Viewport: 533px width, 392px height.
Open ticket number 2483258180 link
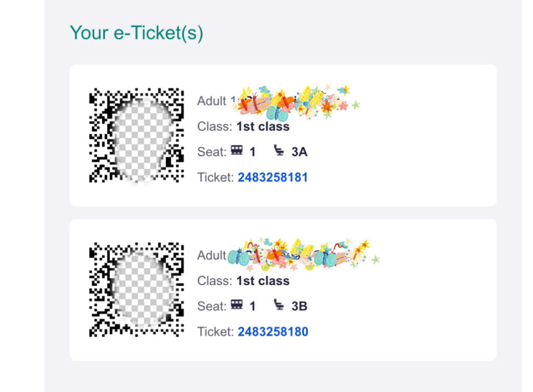[x=273, y=332]
